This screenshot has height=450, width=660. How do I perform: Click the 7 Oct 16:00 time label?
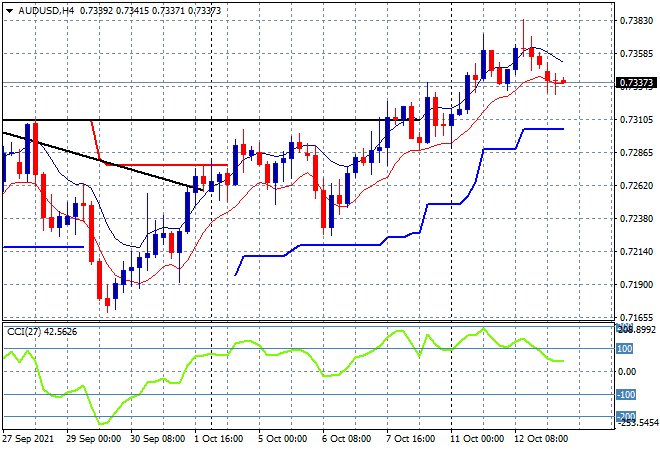click(x=411, y=439)
